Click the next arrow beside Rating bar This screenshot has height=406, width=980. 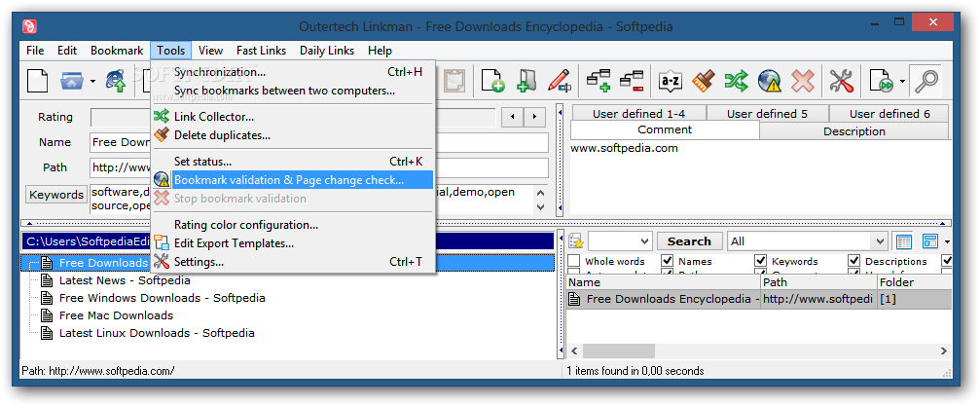click(x=534, y=117)
